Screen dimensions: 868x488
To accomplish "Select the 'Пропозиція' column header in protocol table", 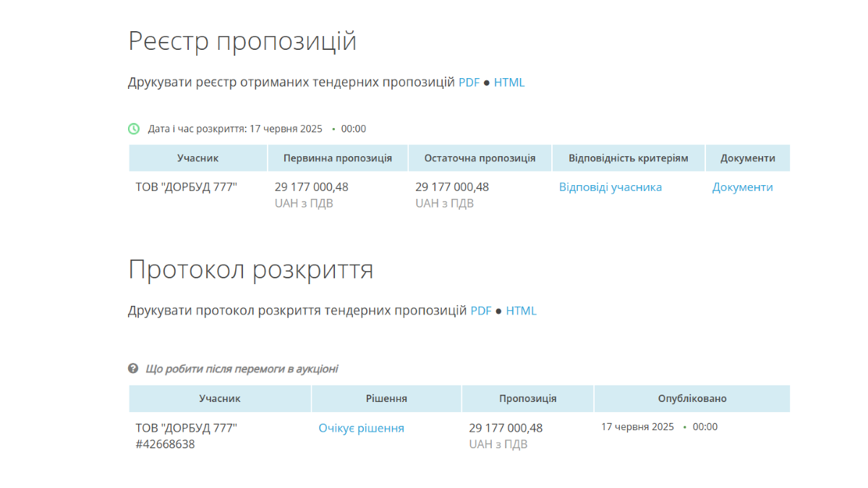I will point(527,398).
